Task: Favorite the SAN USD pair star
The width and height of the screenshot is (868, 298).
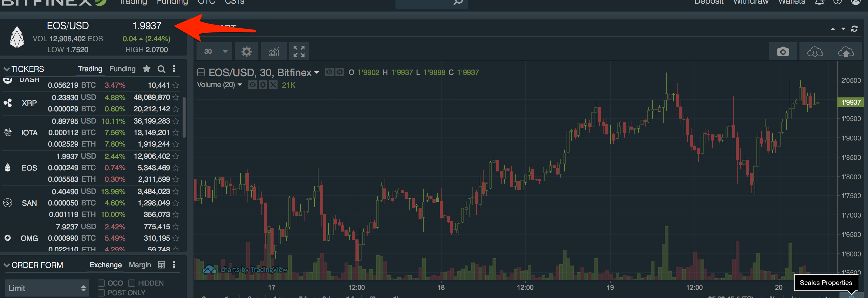Action: pyautogui.click(x=176, y=191)
